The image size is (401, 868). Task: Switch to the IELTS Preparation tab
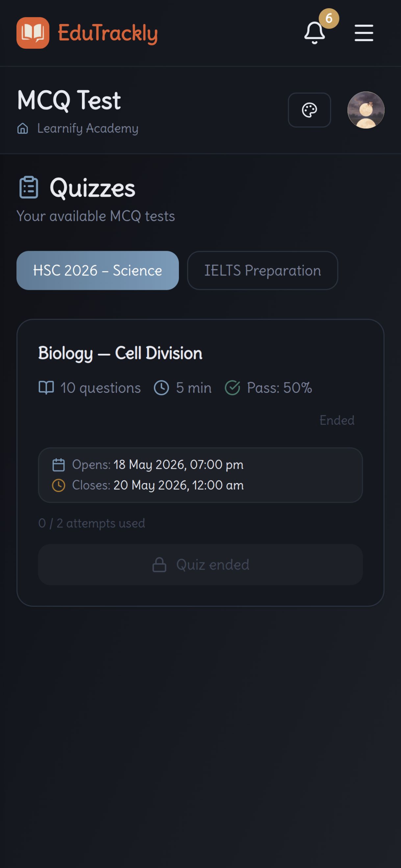pyautogui.click(x=263, y=270)
